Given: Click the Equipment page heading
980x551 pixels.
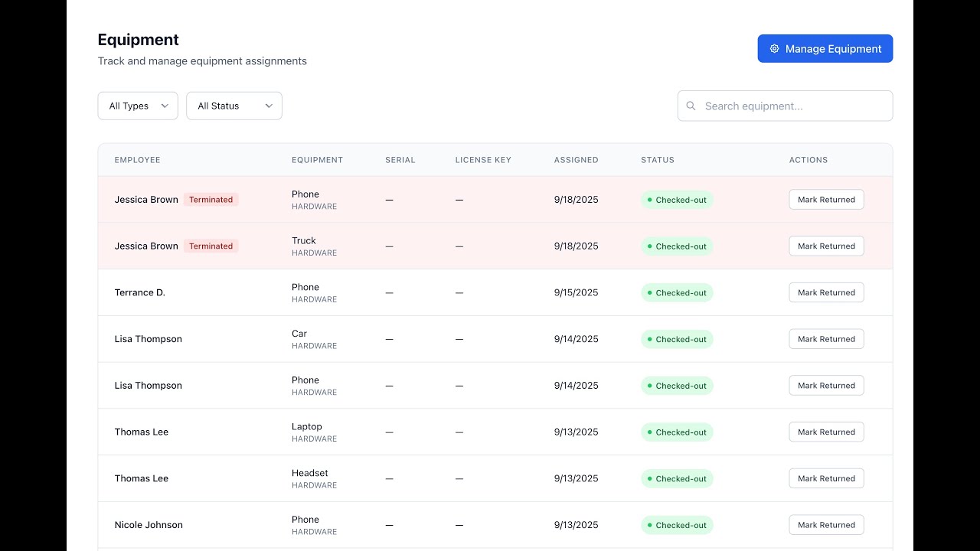Looking at the screenshot, I should click(x=139, y=40).
